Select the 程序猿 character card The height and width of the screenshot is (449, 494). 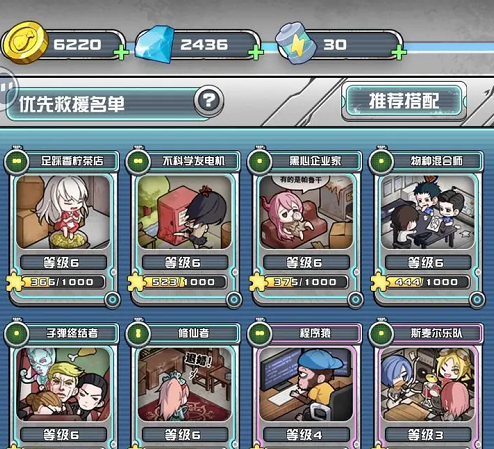tap(306, 383)
